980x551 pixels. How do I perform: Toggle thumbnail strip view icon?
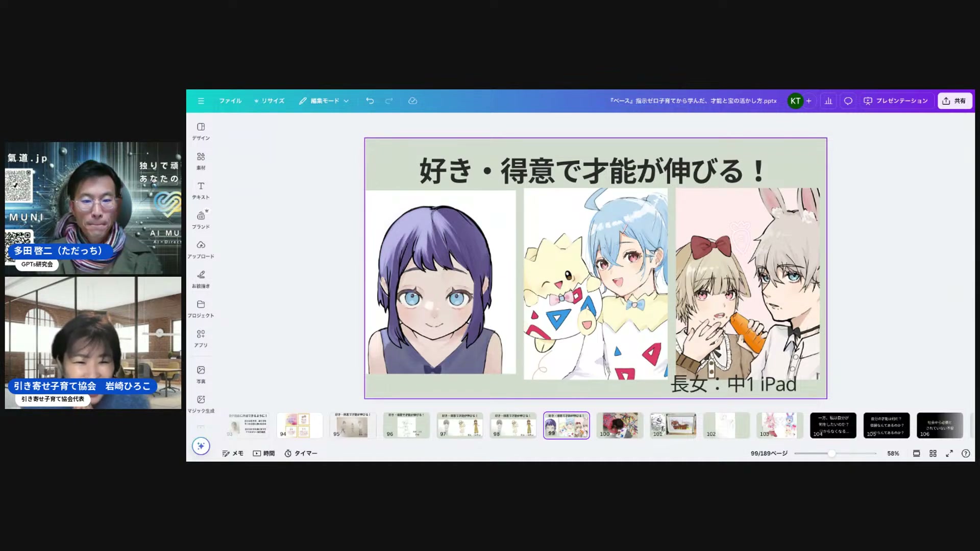click(x=917, y=453)
